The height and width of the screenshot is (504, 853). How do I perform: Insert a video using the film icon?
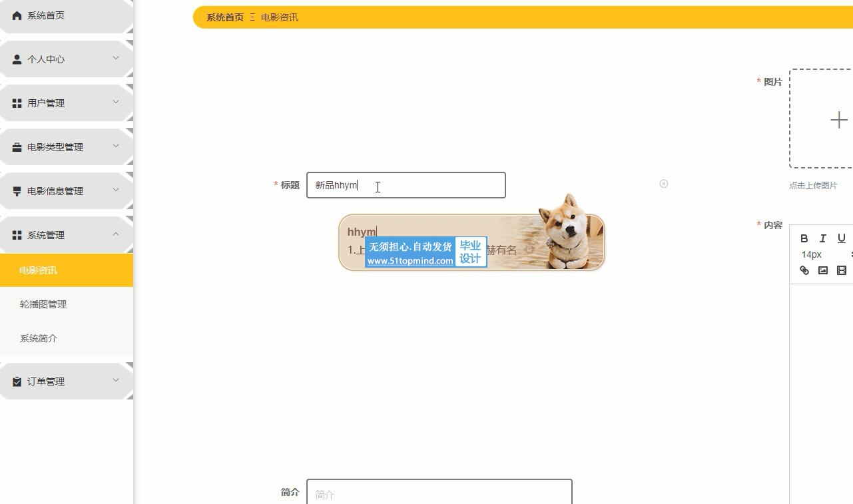coord(842,270)
